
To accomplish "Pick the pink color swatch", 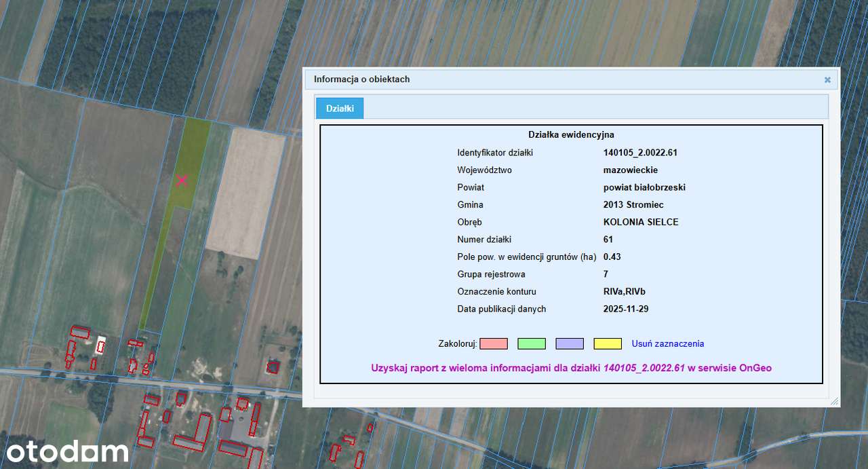I will (x=494, y=344).
